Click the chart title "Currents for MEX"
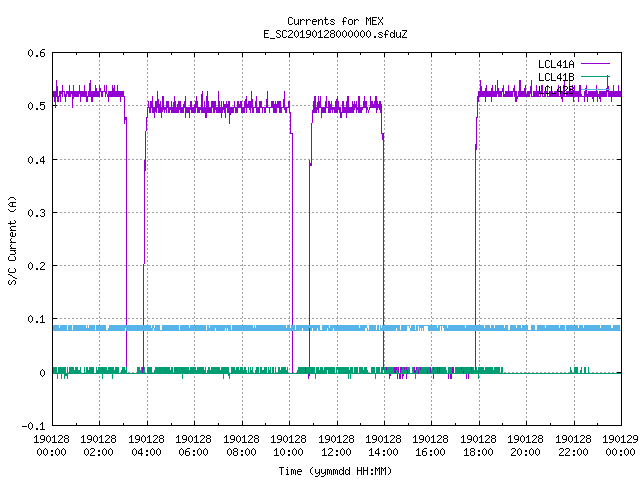The height and width of the screenshot is (480, 640). tap(335, 21)
